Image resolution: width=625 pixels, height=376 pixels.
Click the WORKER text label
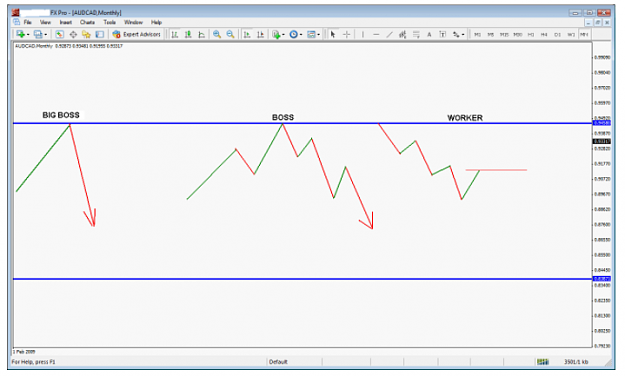tap(465, 118)
